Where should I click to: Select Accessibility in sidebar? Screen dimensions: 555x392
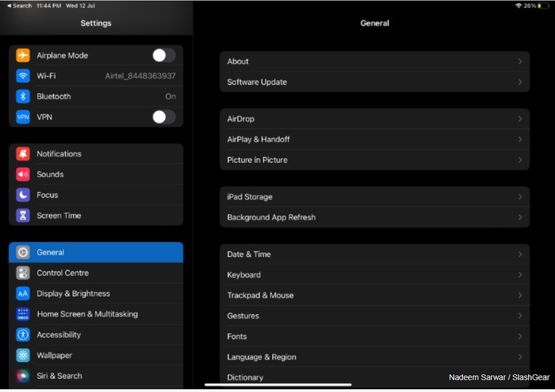pos(96,334)
